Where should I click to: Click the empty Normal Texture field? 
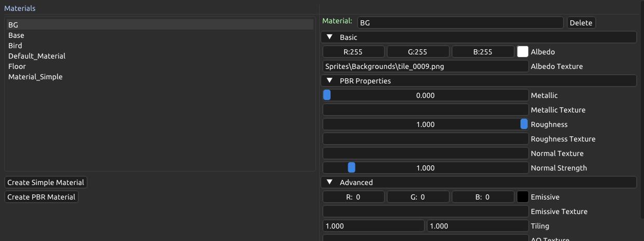tap(425, 153)
